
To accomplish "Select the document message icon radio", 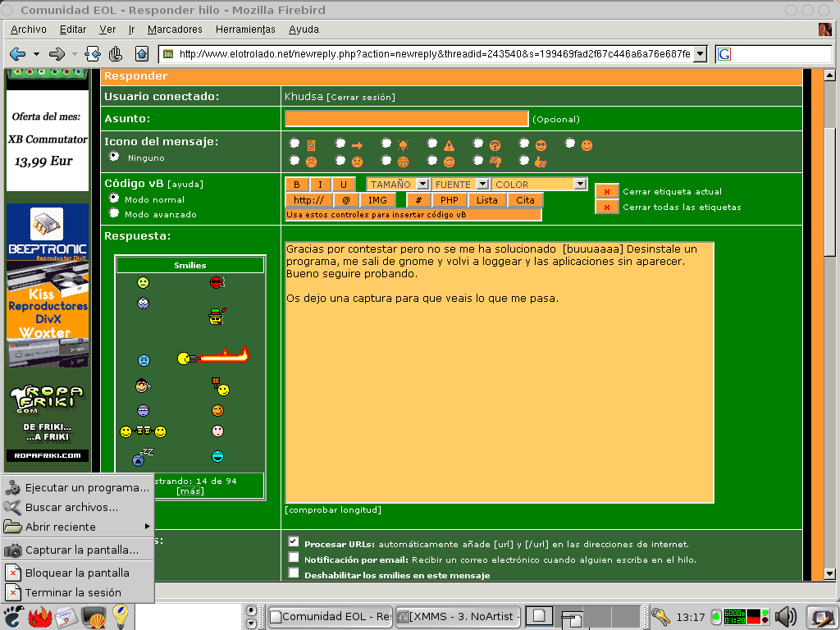I will pyautogui.click(x=294, y=143).
